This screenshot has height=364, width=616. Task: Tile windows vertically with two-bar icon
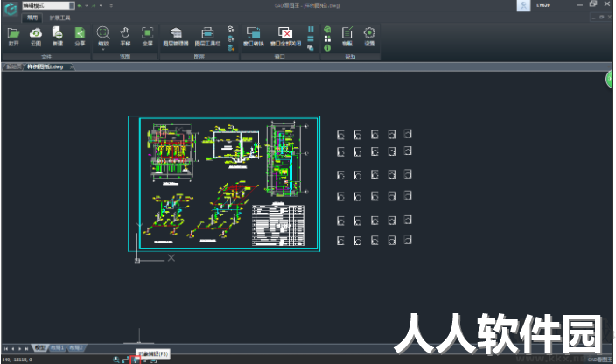point(311,29)
